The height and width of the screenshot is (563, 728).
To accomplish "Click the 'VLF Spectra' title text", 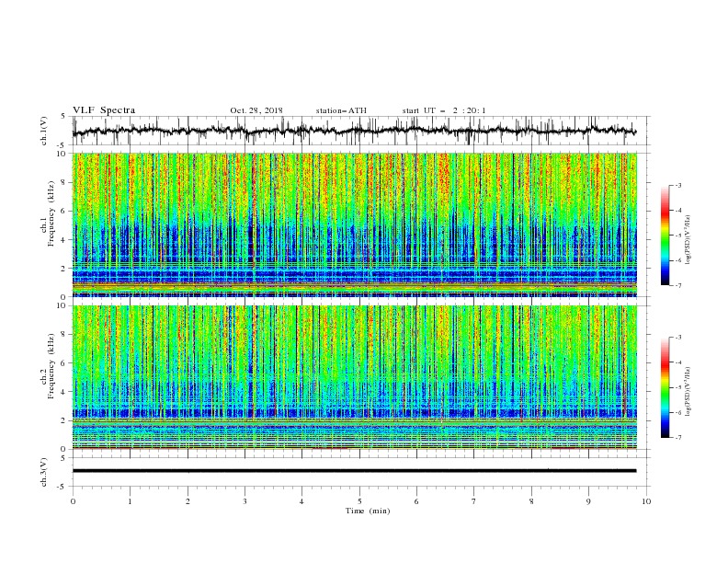I will (104, 110).
